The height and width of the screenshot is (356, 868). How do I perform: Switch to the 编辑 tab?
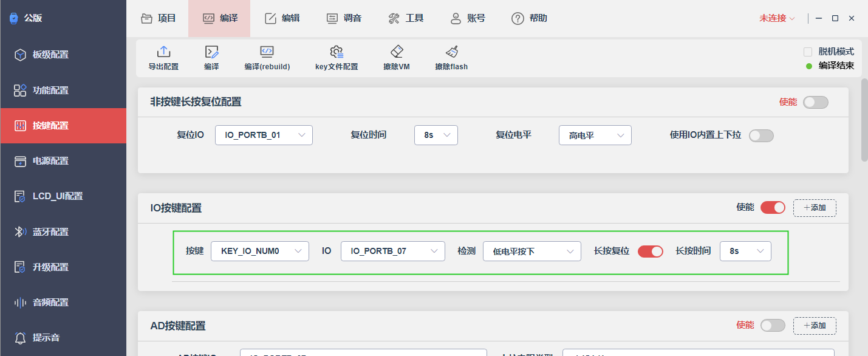pyautogui.click(x=282, y=18)
